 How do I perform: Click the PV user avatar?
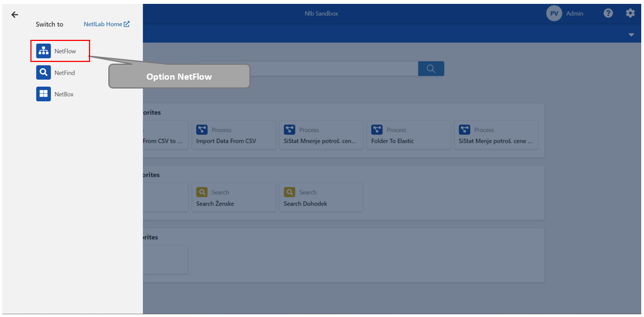click(554, 13)
